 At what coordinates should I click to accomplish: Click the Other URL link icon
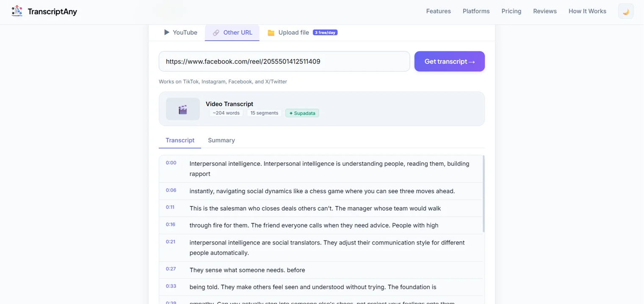[216, 33]
